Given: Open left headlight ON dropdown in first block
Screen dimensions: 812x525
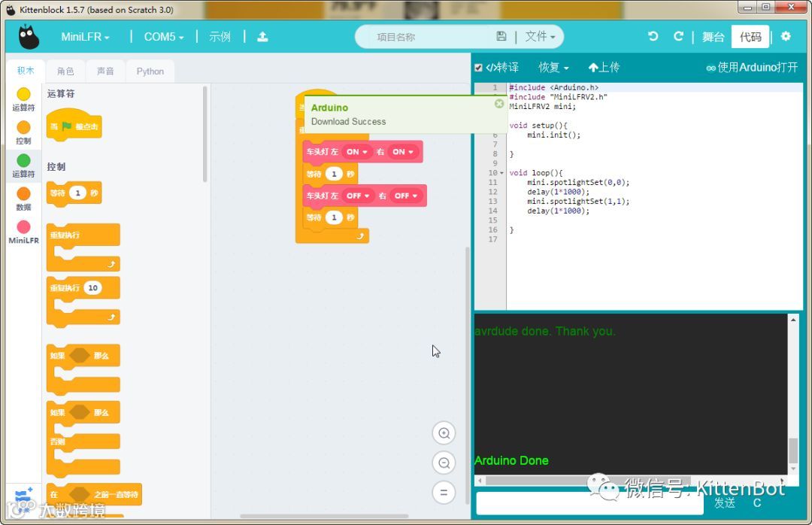Looking at the screenshot, I should point(357,152).
